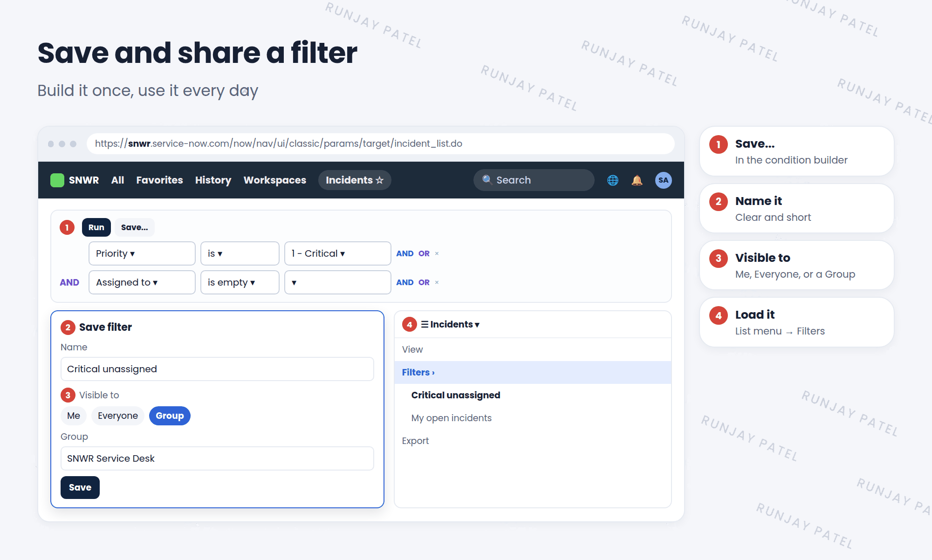This screenshot has width=932, height=560.
Task: Select Me visibility option
Action: tap(74, 416)
